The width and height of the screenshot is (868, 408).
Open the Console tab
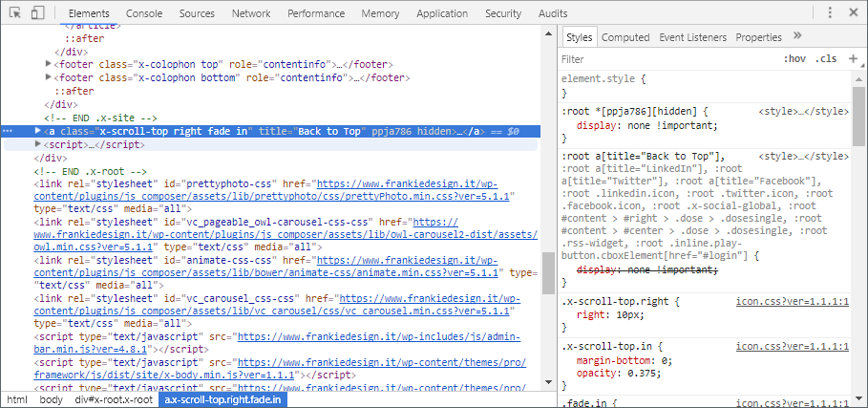[144, 13]
